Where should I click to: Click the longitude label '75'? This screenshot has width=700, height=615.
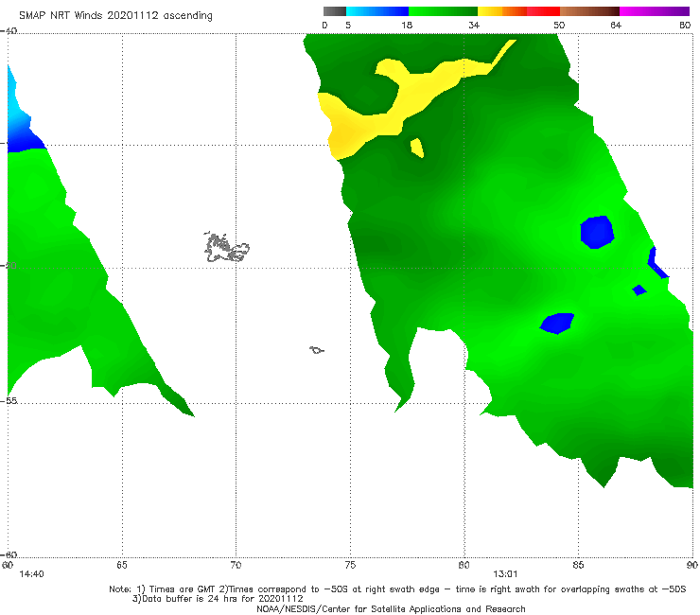pos(350,565)
